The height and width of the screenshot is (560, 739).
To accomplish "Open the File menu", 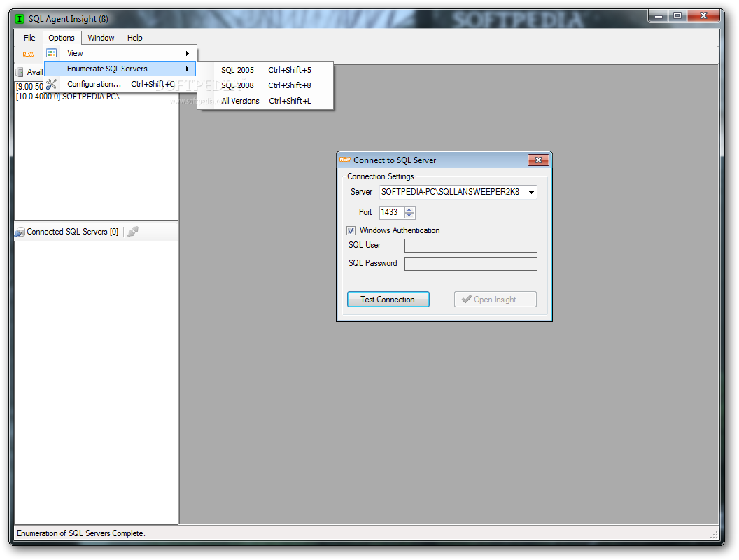I will click(x=29, y=38).
